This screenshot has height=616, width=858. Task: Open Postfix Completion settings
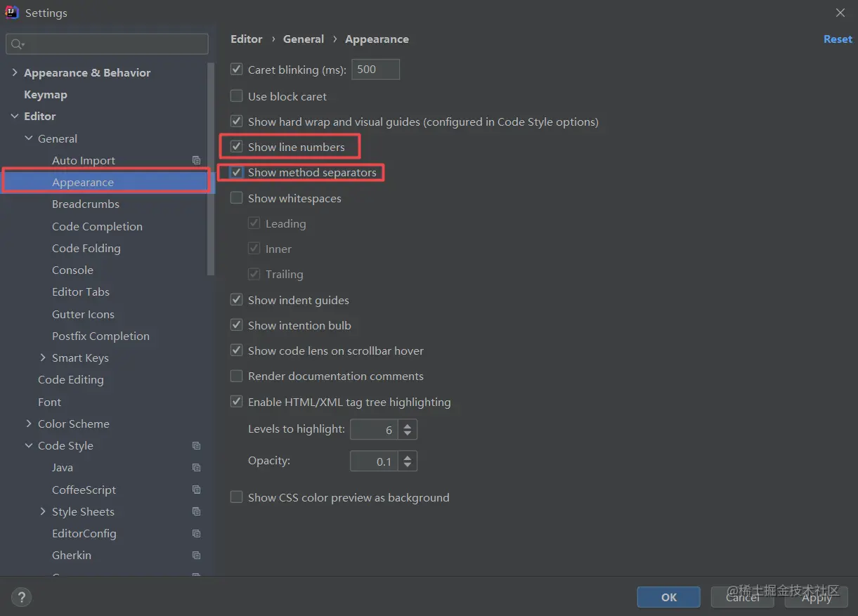(100, 336)
